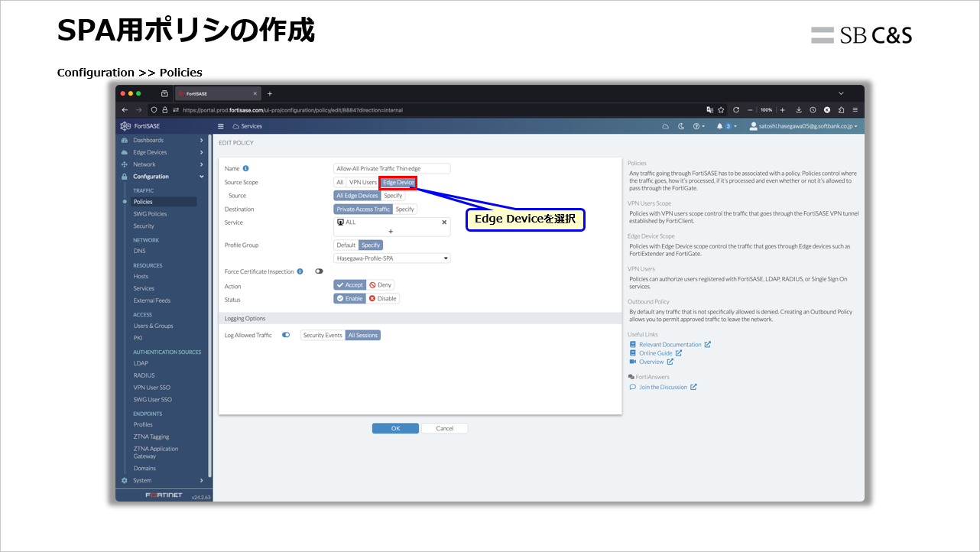Select Default for Profile Group
980x552 pixels.
tap(346, 245)
